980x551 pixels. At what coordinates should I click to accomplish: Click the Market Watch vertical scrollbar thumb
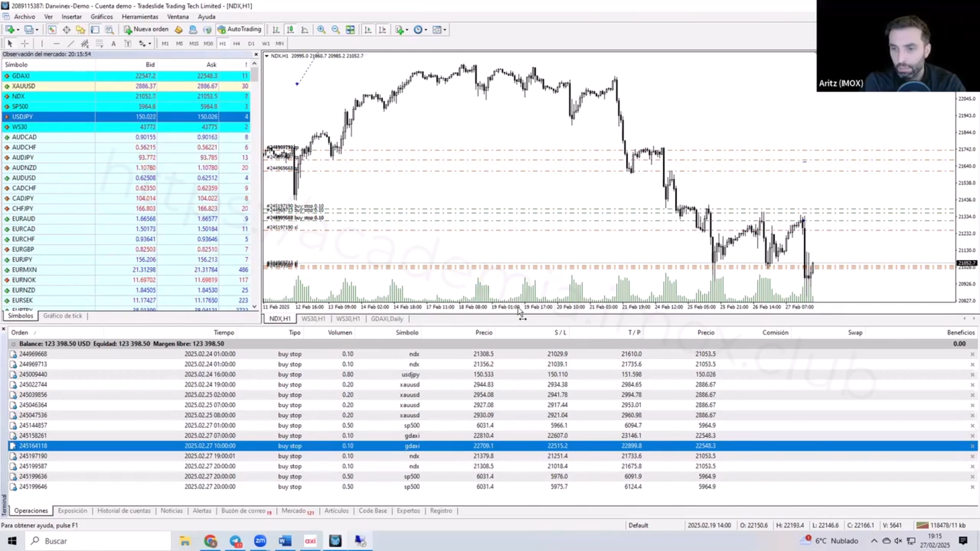(x=254, y=74)
